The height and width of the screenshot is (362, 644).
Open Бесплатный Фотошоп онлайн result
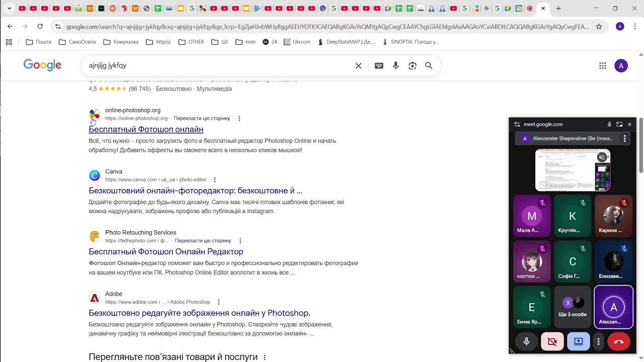(x=146, y=129)
